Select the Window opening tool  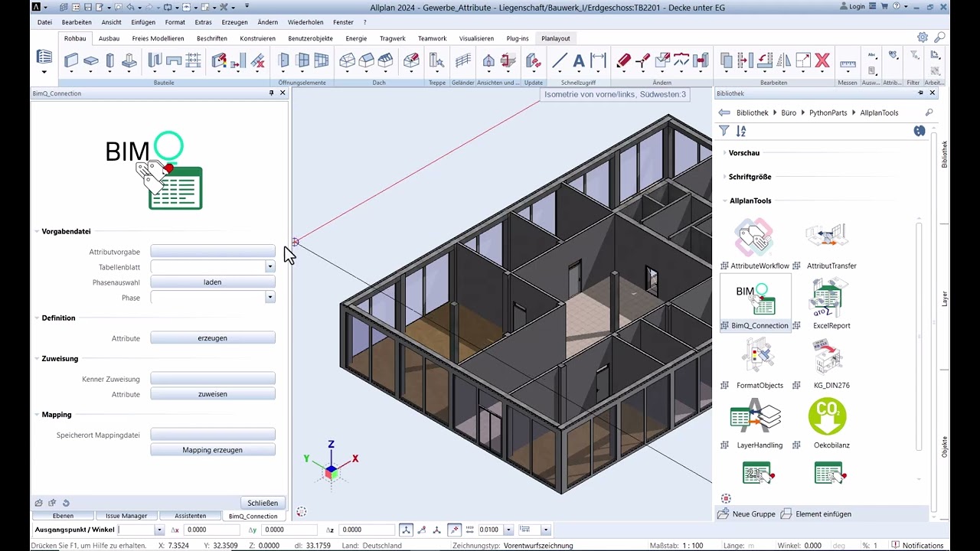[x=302, y=60]
